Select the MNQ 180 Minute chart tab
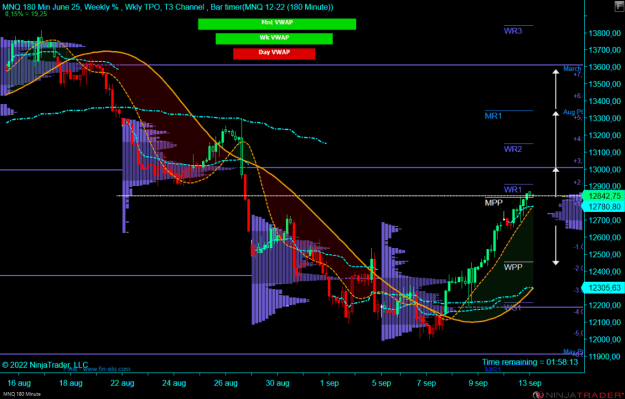The image size is (625, 399). [21, 394]
